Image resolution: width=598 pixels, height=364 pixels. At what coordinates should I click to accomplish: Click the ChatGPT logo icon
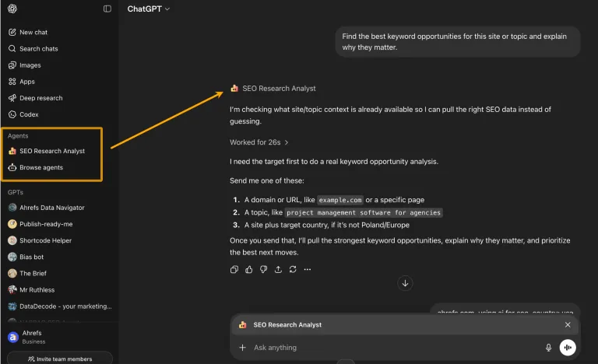(12, 9)
